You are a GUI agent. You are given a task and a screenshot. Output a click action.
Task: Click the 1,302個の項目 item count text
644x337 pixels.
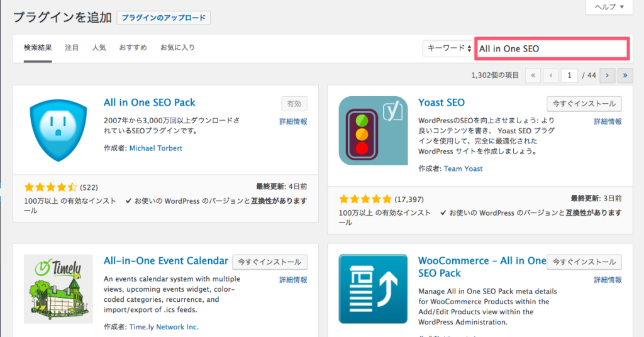pyautogui.click(x=495, y=75)
